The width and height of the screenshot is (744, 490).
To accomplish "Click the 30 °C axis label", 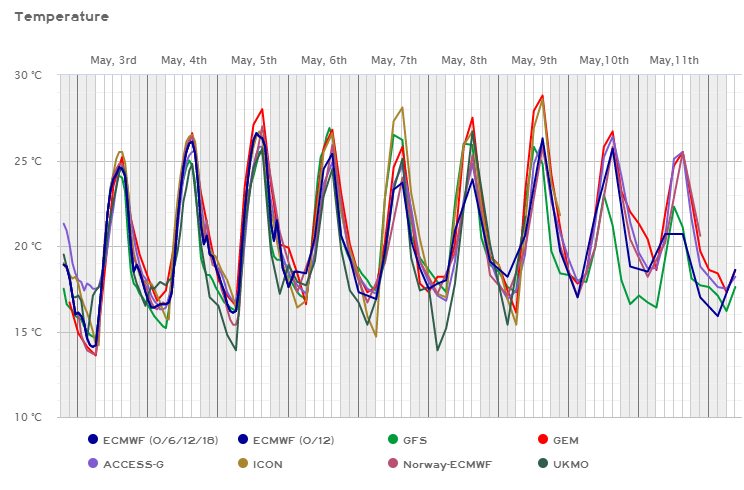I will tap(28, 75).
